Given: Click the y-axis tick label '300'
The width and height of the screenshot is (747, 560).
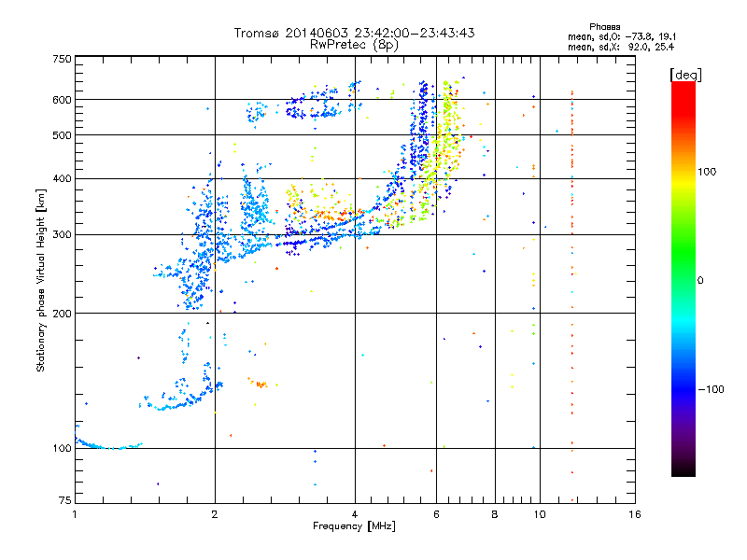Looking at the screenshot, I should click(62, 235).
